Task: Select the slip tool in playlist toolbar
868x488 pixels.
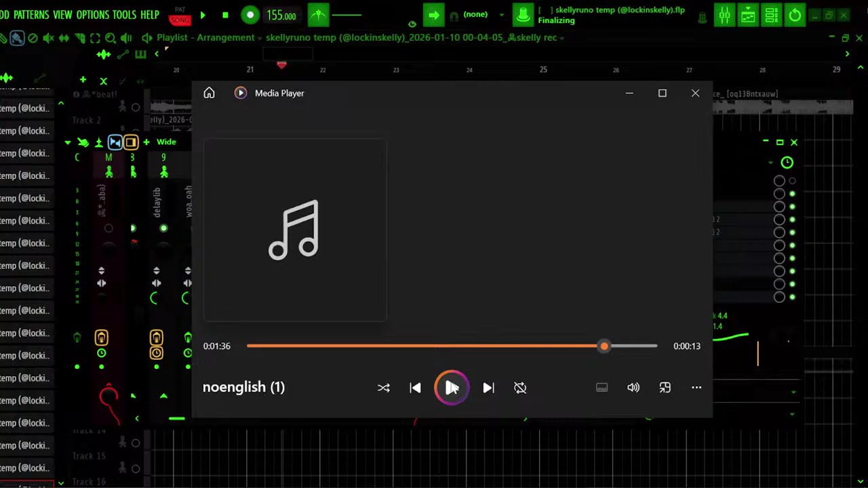Action: click(x=64, y=38)
